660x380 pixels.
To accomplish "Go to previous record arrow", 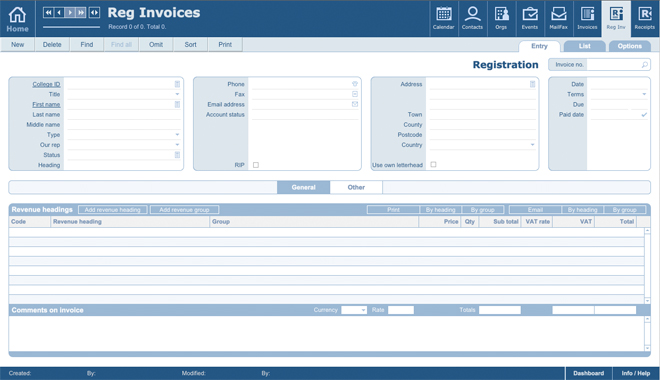I will click(x=59, y=13).
